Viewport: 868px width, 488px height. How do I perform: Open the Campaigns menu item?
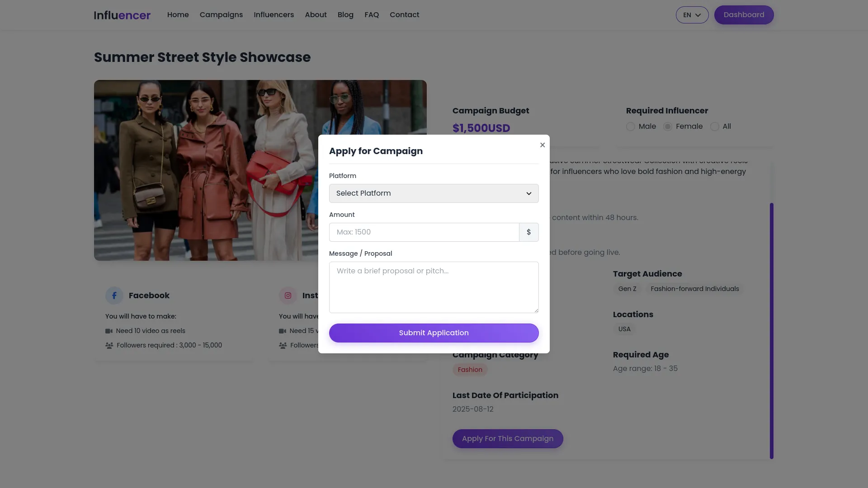[221, 15]
